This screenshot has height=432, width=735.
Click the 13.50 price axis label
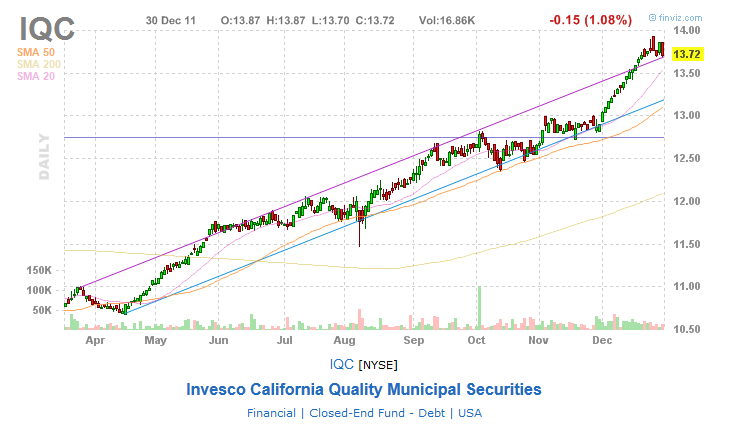coord(687,73)
